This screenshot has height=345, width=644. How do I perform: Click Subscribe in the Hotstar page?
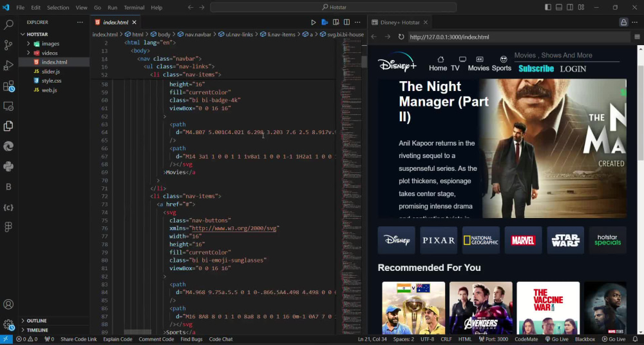click(536, 68)
